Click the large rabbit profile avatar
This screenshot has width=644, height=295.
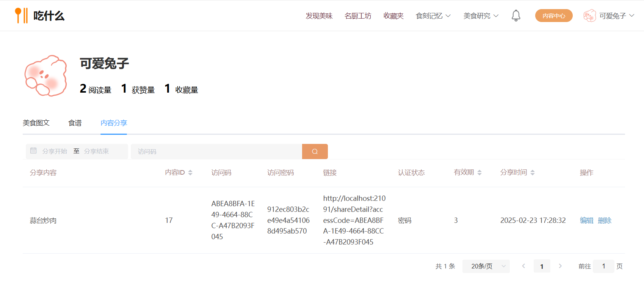coord(46,76)
